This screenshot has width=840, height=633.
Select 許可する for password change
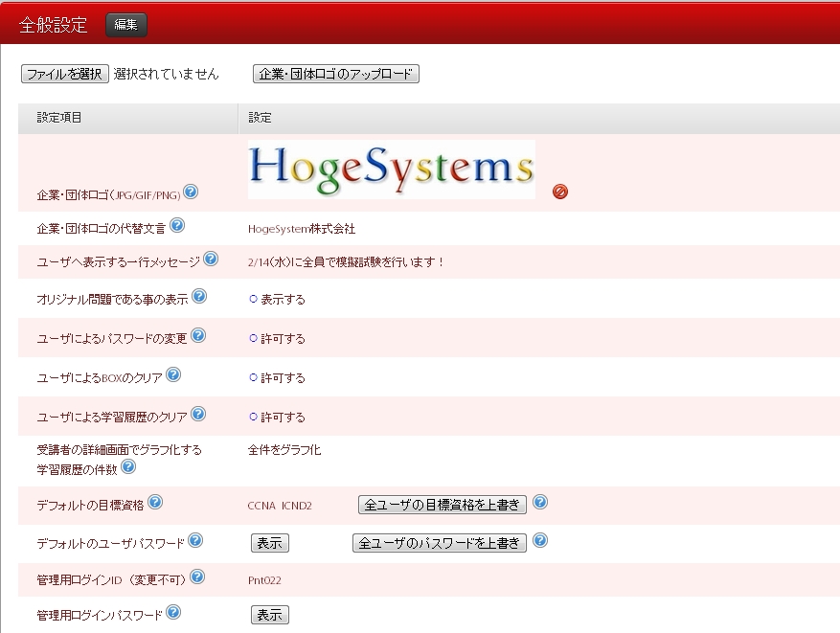[x=254, y=338]
